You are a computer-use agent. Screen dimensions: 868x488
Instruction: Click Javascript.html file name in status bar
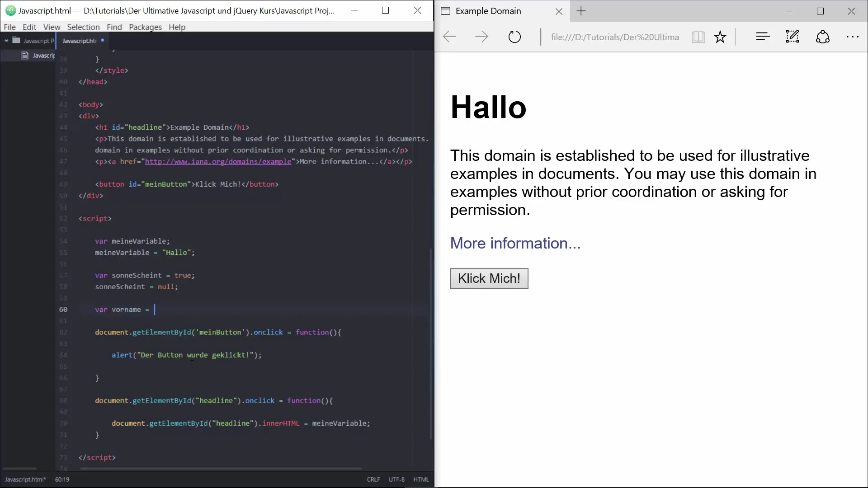click(25, 479)
